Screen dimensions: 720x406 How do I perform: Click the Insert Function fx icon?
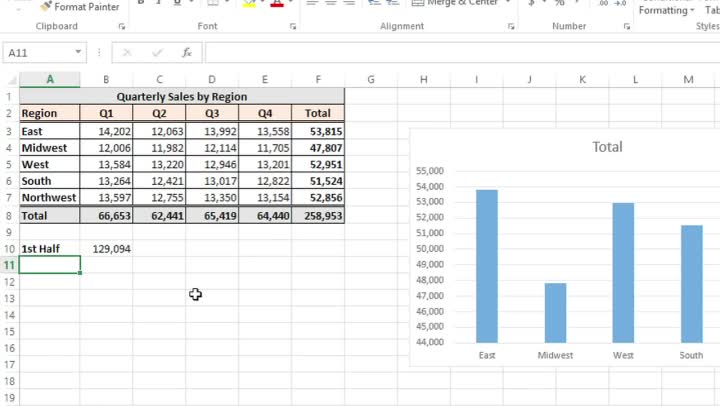point(186,52)
